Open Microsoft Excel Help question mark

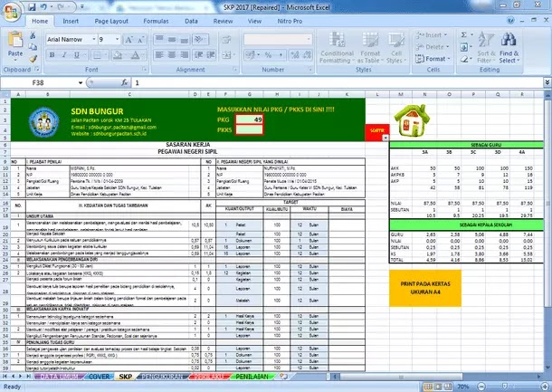510,21
